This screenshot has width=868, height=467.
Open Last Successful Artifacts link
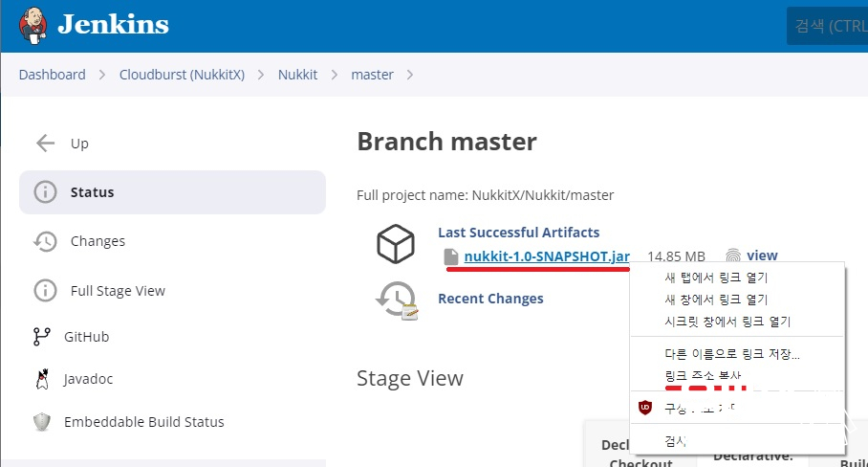point(519,233)
